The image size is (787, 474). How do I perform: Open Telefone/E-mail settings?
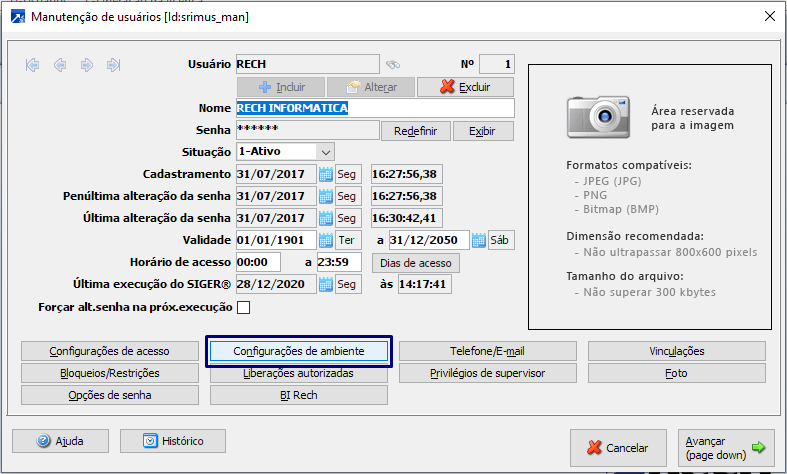[487, 351]
